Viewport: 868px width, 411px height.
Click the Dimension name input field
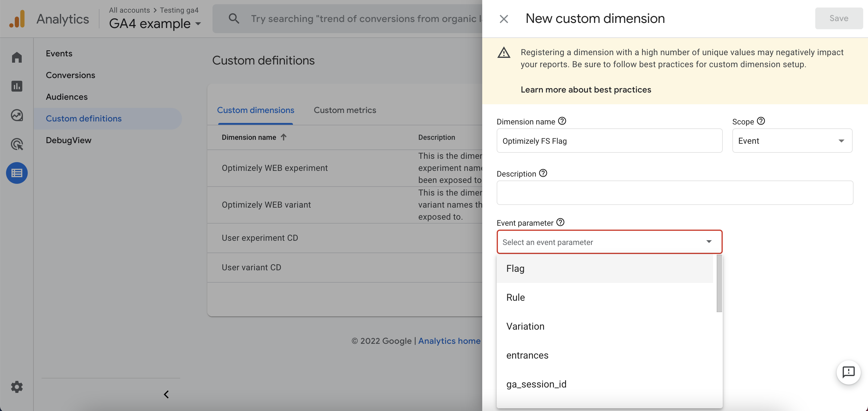609,140
